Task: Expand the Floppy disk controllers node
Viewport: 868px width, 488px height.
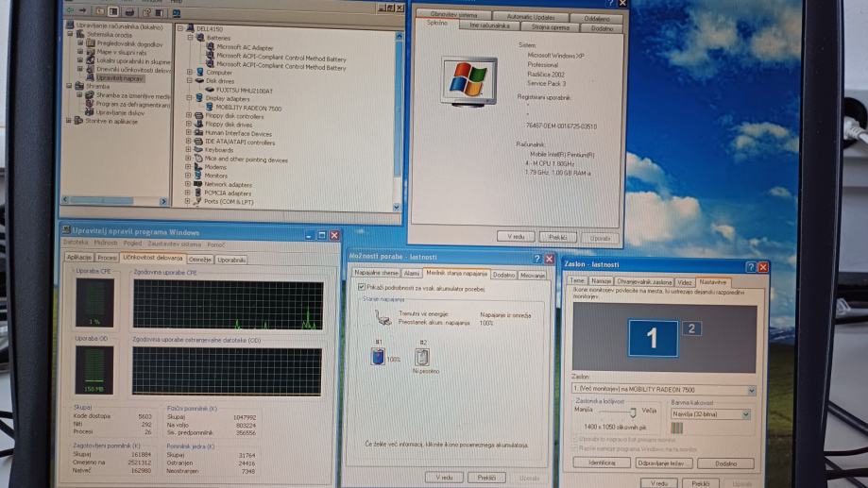Action: [189, 116]
